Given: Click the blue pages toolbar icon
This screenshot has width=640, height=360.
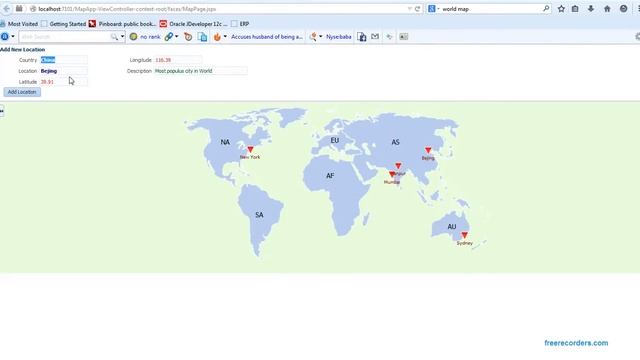Looking at the screenshot, I should pos(202,37).
